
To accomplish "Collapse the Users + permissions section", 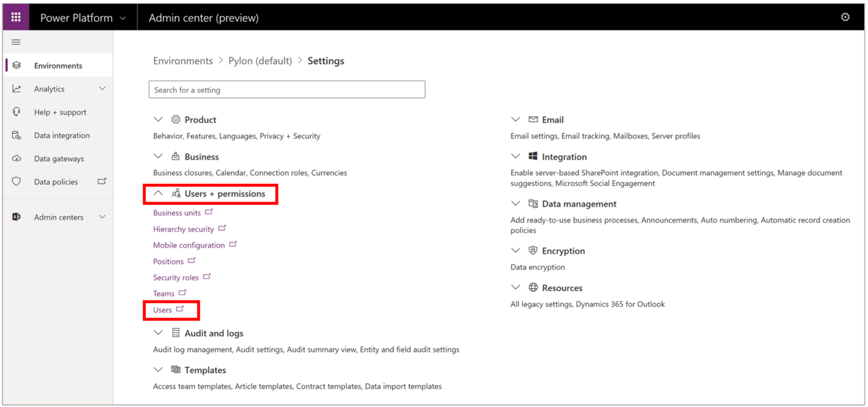I will click(x=158, y=194).
